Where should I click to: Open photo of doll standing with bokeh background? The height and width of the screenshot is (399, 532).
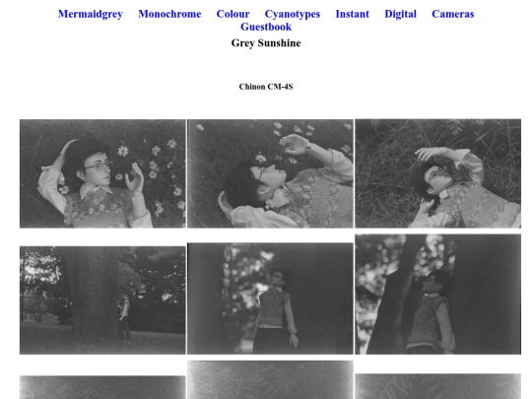click(270, 299)
